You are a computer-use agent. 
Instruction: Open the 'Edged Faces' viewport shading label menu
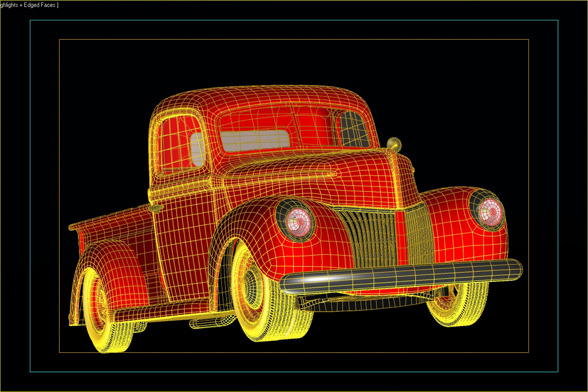point(29,5)
